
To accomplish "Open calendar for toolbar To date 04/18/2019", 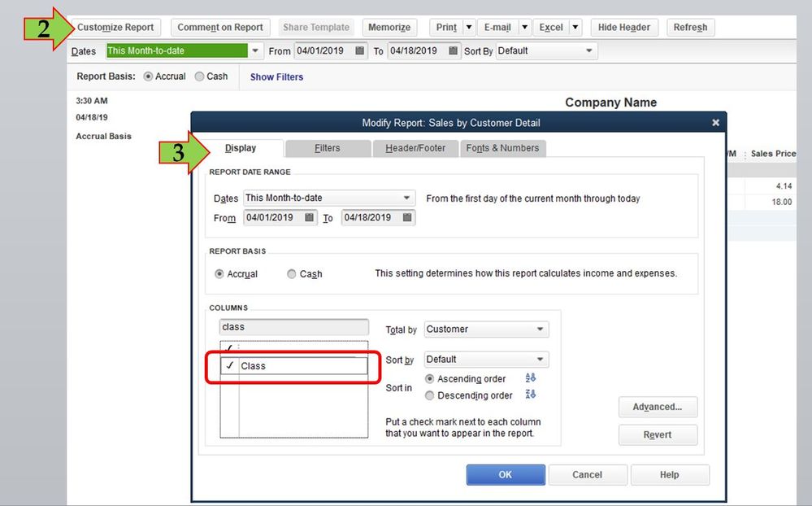I will click(453, 50).
